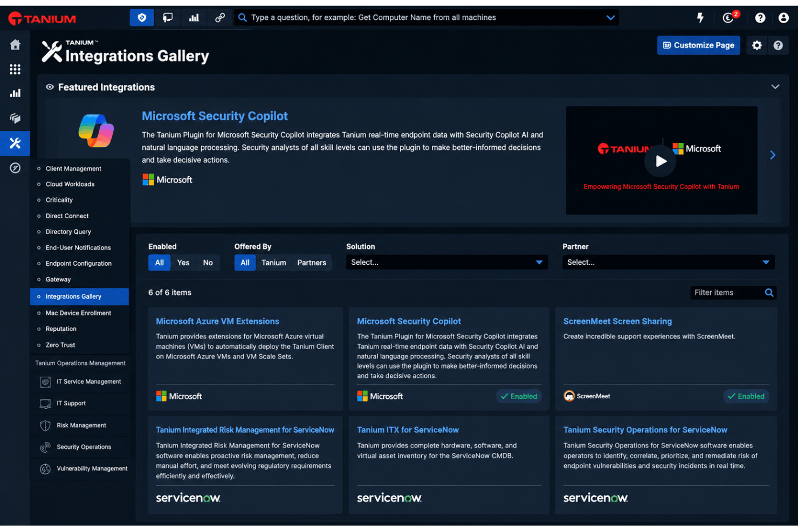Click the compass icon in left sidebar
Screen dimensions: 798x532
click(15, 168)
